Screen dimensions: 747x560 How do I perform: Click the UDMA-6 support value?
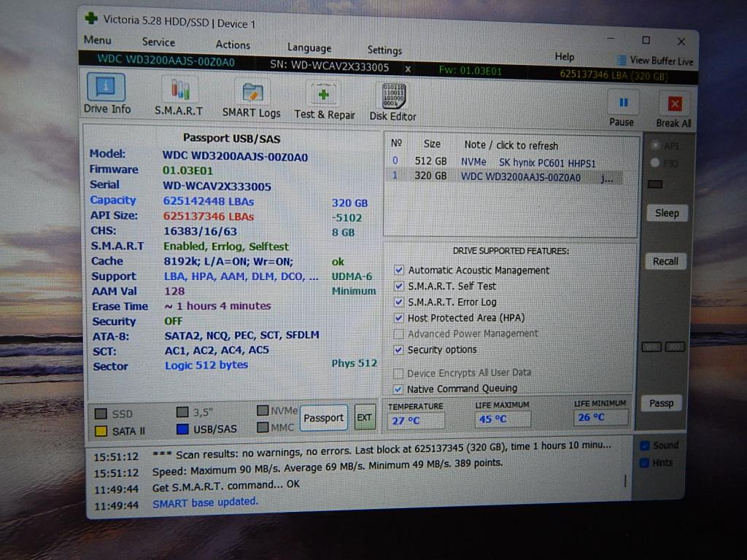click(352, 276)
